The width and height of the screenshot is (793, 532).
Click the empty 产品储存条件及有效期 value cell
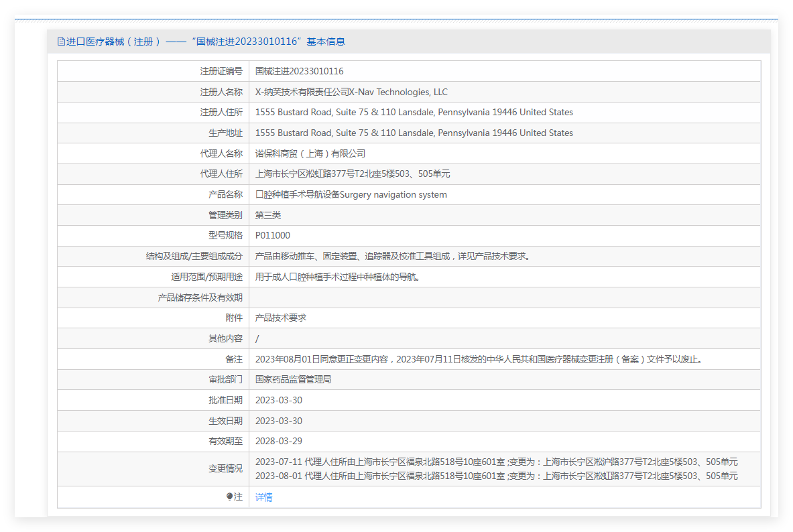pyautogui.click(x=504, y=297)
